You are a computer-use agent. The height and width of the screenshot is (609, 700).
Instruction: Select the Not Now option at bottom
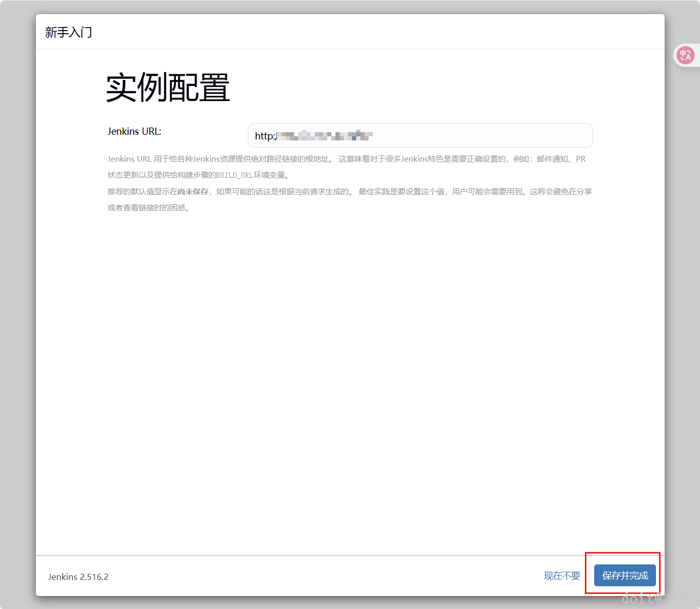tap(562, 575)
